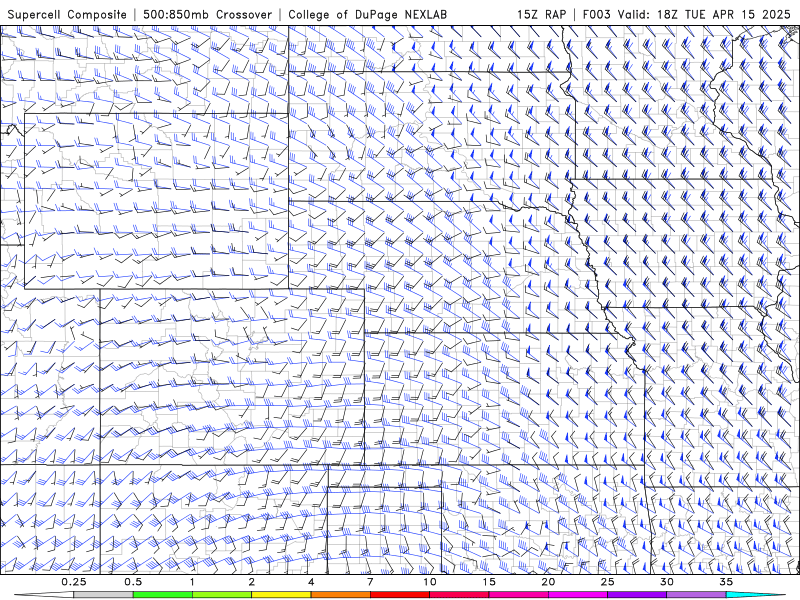Click the orange 4–7 color bar segment
This screenshot has height=600, width=800.
(340, 595)
